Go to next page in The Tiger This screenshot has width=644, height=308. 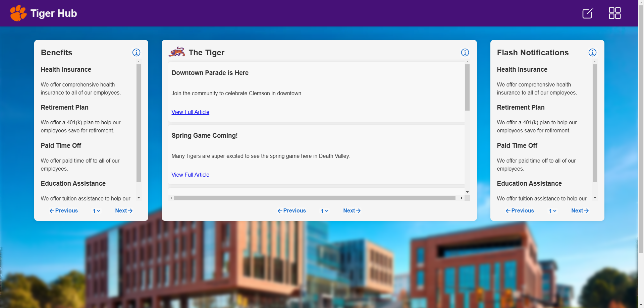click(352, 211)
